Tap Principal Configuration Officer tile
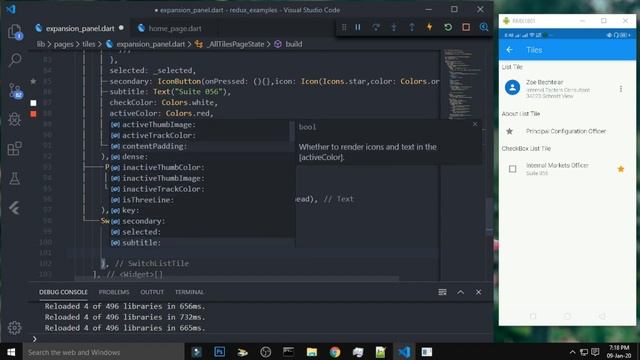Viewport: 640px width, 360px height. pos(567,131)
